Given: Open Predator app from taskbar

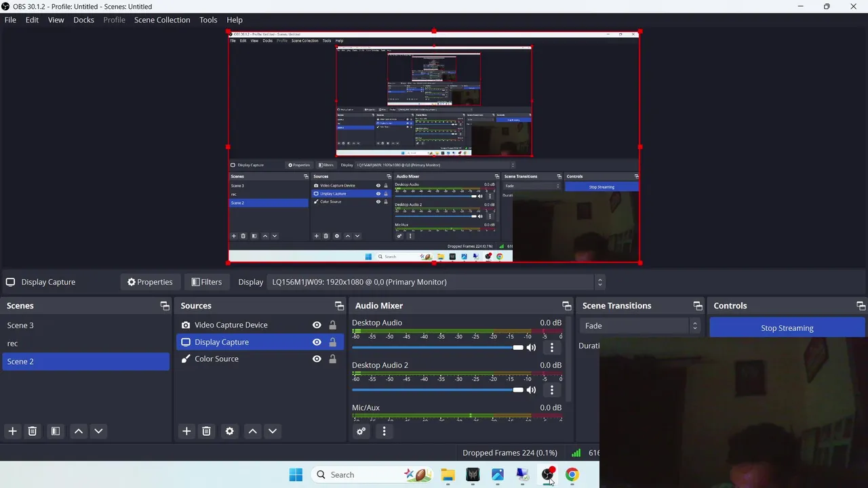Looking at the screenshot, I should 473,474.
